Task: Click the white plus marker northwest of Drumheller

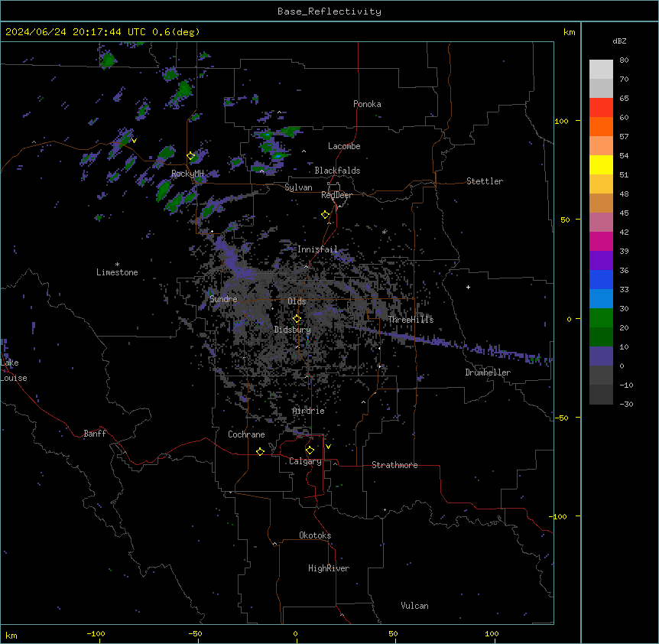Action: pos(468,287)
